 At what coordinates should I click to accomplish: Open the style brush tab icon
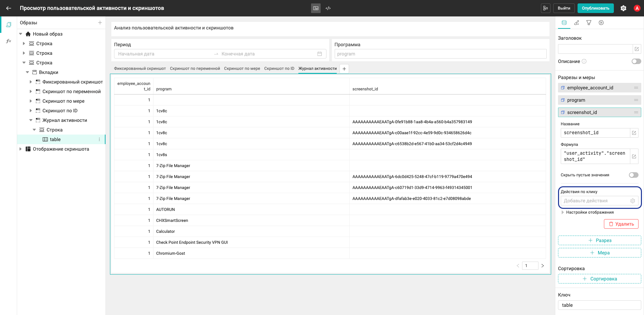[x=577, y=23]
